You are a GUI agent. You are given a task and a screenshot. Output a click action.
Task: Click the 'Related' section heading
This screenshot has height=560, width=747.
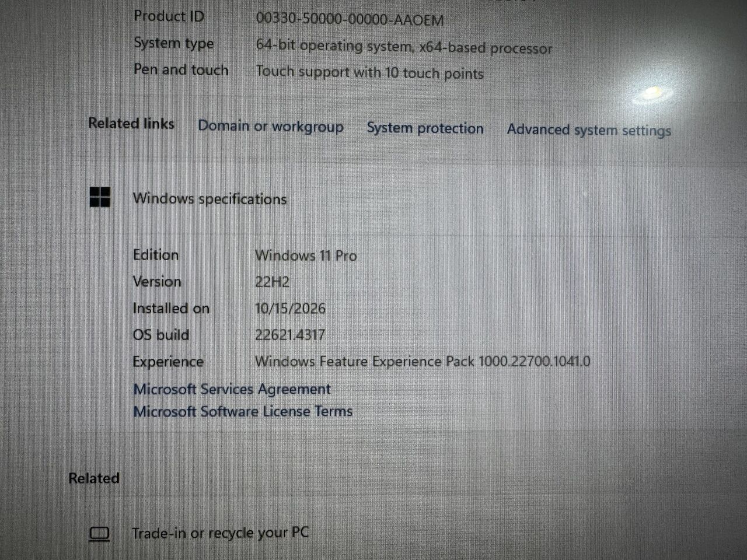tap(94, 478)
